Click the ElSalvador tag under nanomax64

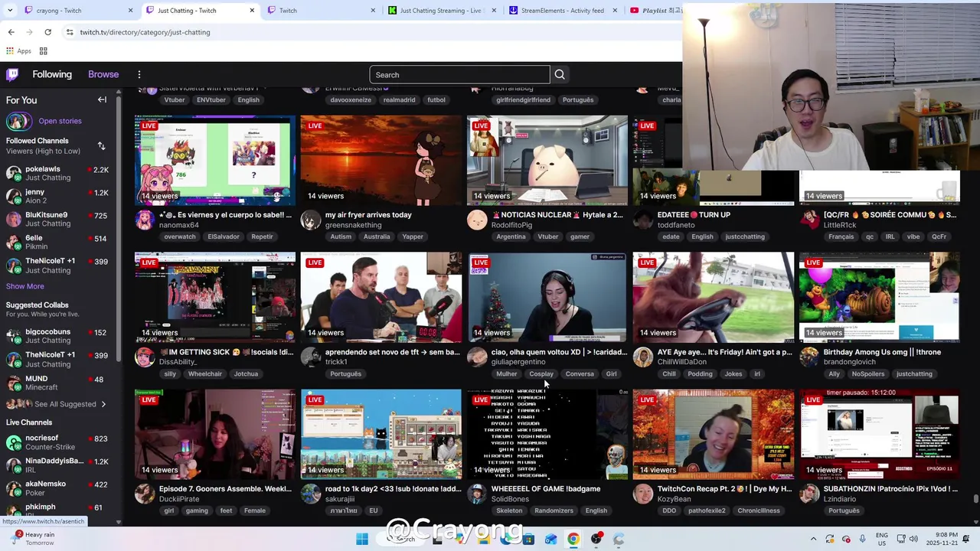pyautogui.click(x=224, y=237)
